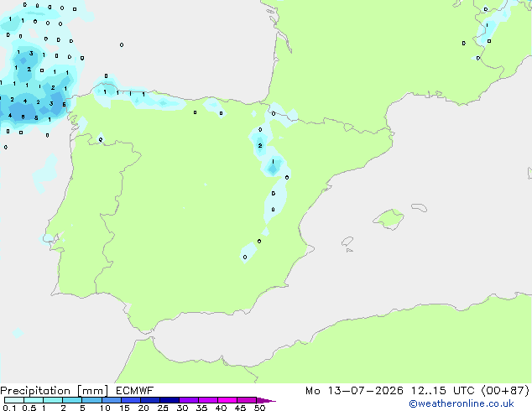Click the "30" legend scale label
This screenshot has width=532, height=411.
182,408
